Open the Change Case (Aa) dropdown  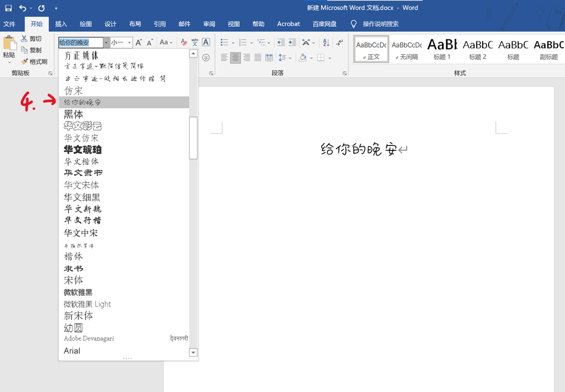pyautogui.click(x=165, y=42)
